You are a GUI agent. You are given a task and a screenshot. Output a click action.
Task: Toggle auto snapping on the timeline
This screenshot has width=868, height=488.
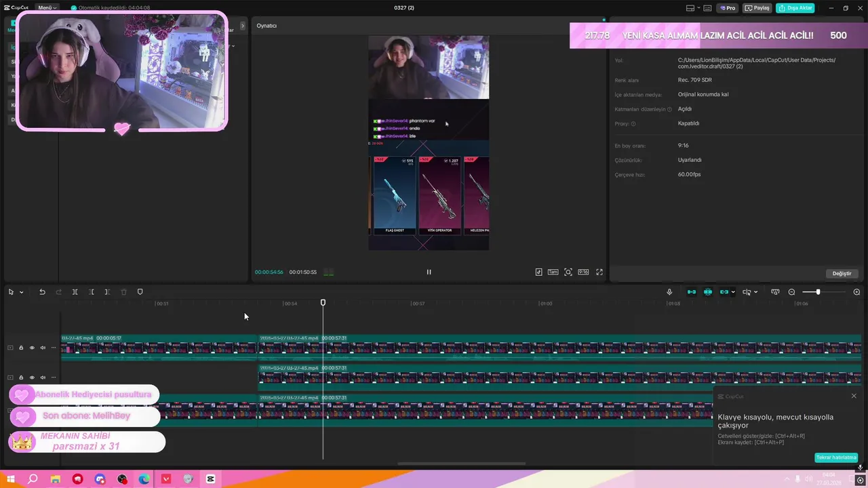[708, 292]
